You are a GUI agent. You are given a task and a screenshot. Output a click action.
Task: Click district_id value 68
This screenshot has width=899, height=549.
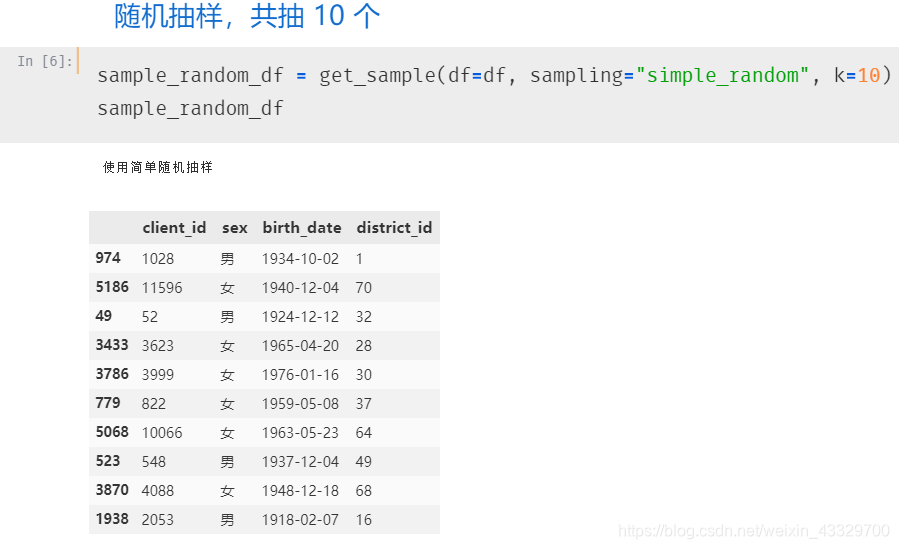coord(363,491)
